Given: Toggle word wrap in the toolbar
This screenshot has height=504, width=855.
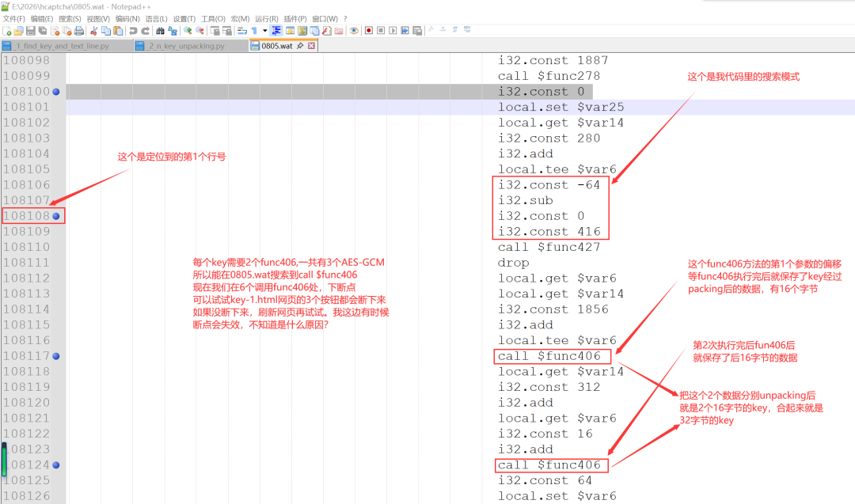Looking at the screenshot, I should (242, 31).
